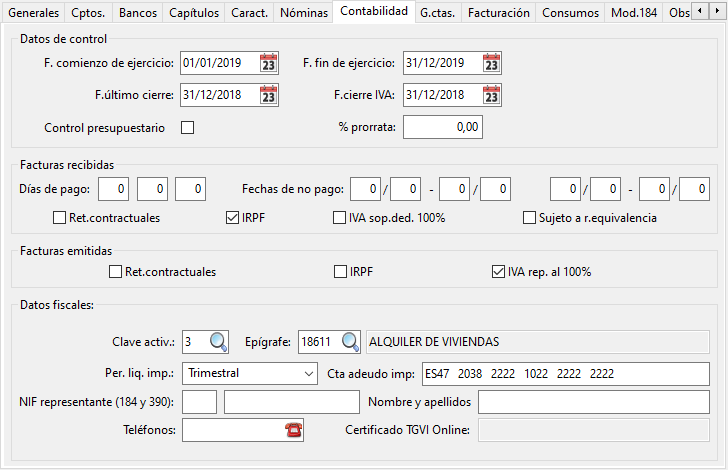
Task: Open calendar picker for F. último cierre
Action: 268,95
